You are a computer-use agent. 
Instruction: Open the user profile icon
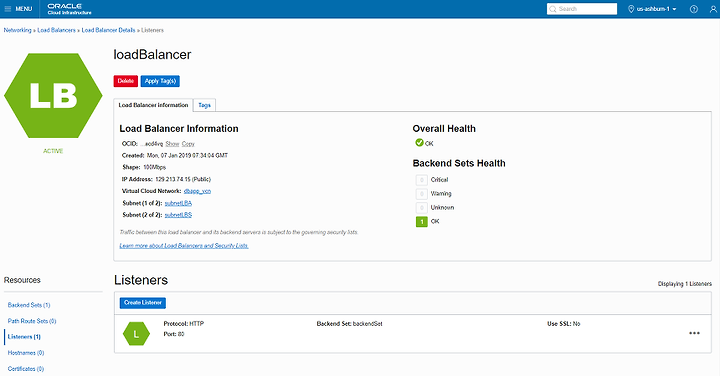pos(713,9)
